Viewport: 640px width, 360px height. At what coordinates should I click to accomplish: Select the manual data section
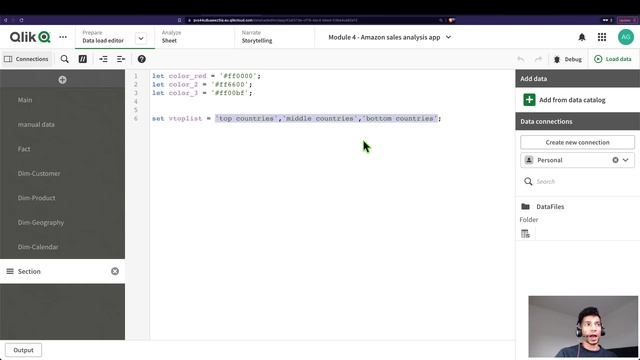coord(62,124)
